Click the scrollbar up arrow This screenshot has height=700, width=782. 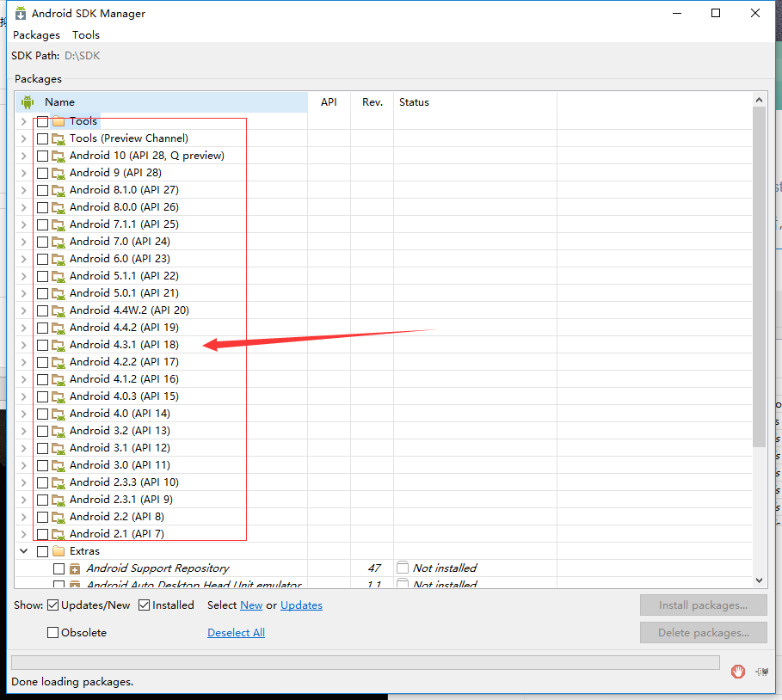[x=759, y=100]
